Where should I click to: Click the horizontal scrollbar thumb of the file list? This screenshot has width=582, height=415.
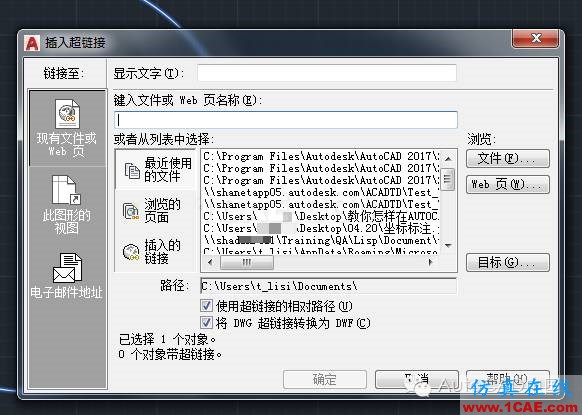(x=247, y=262)
